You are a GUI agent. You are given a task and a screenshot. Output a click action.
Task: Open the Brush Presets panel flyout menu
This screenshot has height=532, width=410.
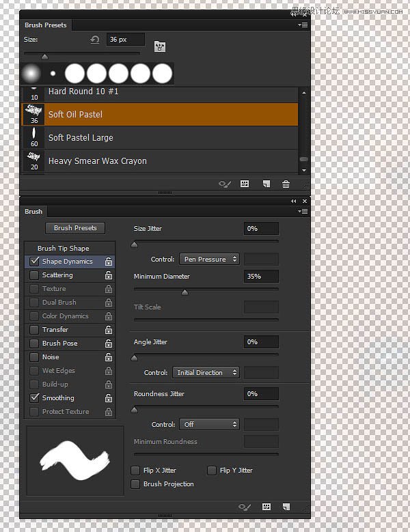point(303,25)
